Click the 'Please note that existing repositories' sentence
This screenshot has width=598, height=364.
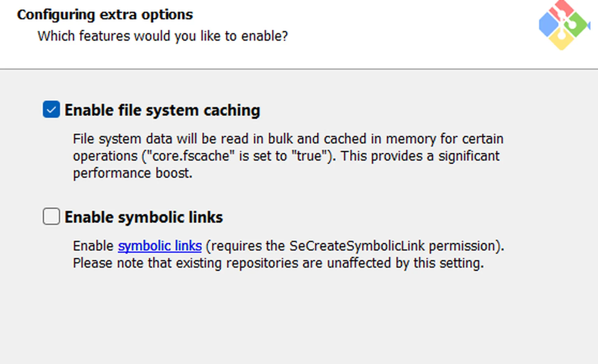click(278, 263)
